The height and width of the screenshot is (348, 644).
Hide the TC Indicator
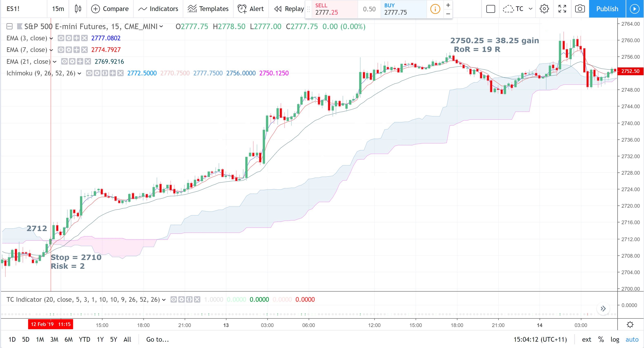[174, 299]
